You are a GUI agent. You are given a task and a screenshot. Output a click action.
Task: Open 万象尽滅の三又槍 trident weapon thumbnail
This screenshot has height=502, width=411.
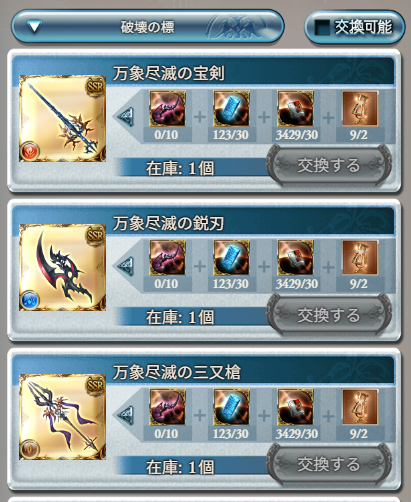62,417
